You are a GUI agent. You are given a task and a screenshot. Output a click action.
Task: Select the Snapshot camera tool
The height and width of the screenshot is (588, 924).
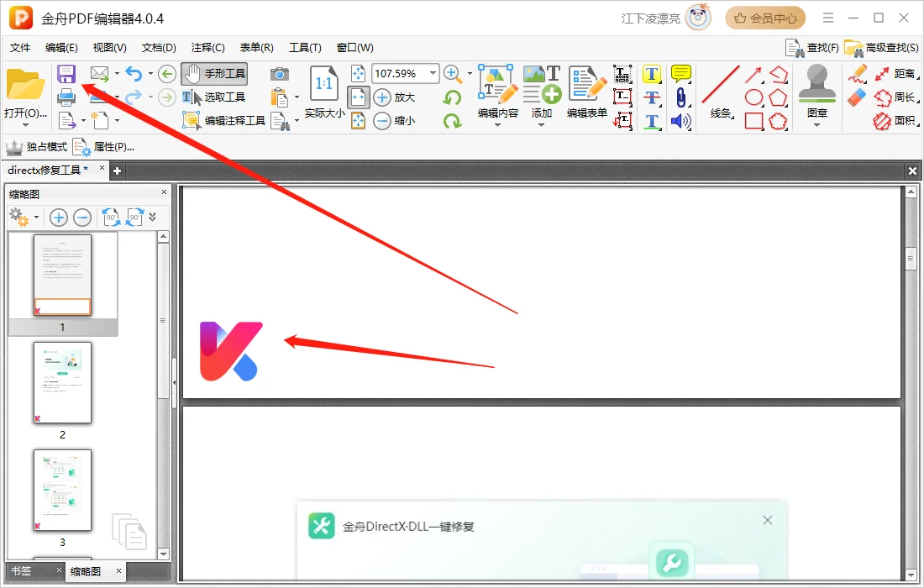[x=280, y=74]
